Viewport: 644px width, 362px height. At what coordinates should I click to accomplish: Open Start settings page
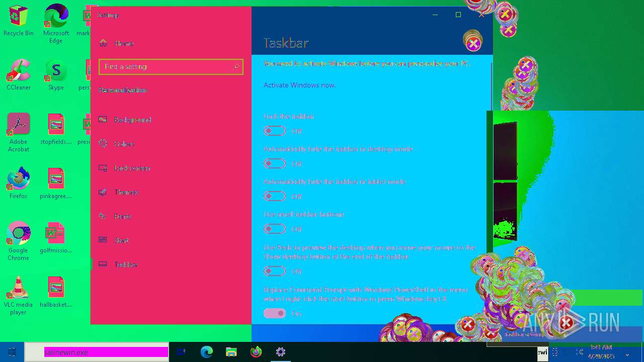(171, 240)
